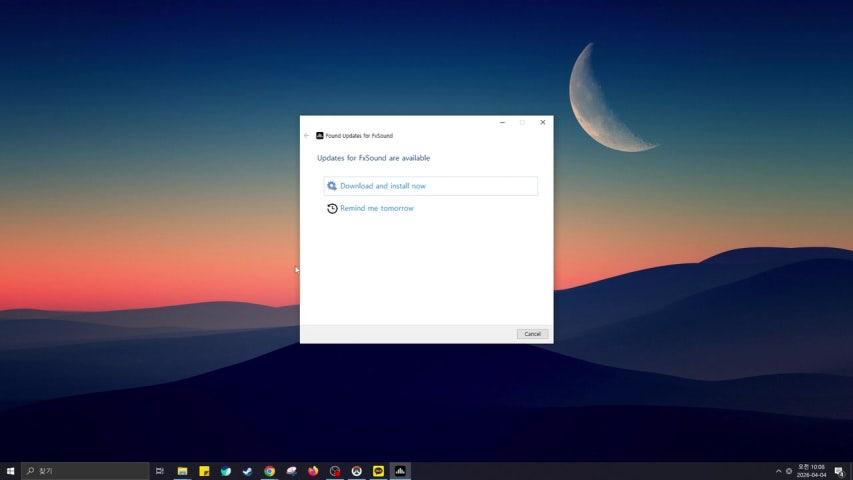
Task: Open KakaoTalk from the taskbar
Action: (x=378, y=471)
